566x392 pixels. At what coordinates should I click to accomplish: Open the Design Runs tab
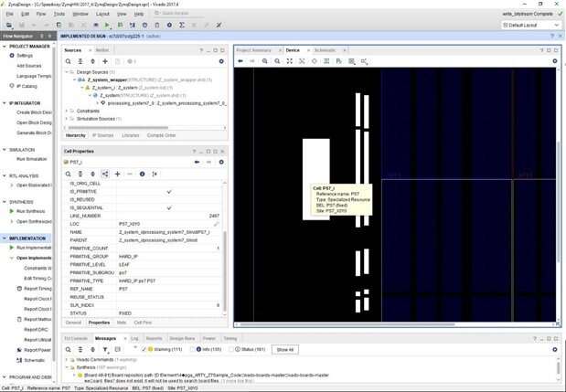(182, 338)
